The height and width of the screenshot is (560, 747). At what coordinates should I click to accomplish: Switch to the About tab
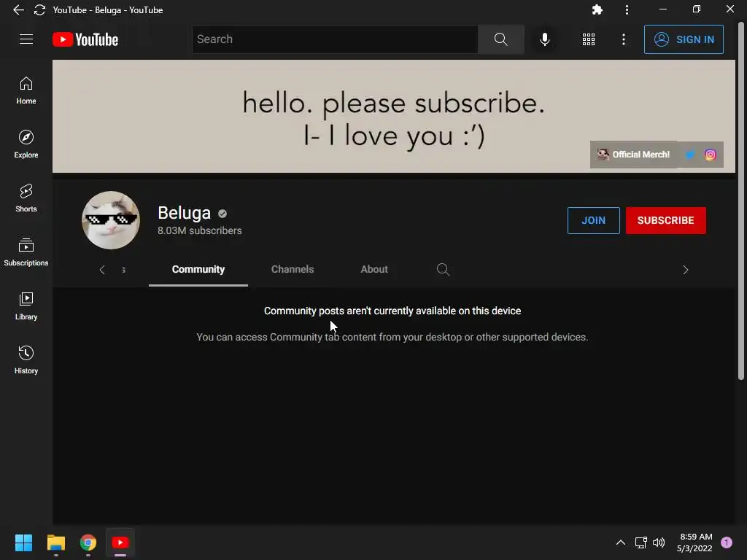pyautogui.click(x=374, y=270)
